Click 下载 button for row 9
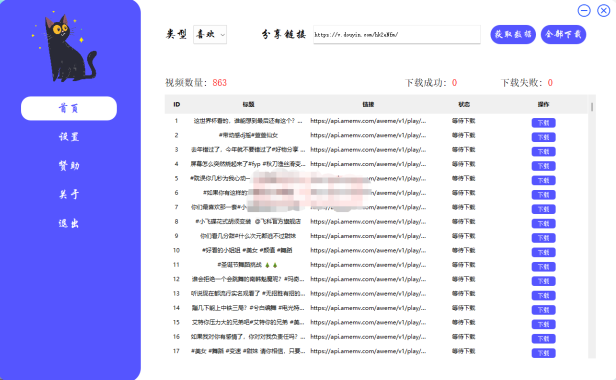Image resolution: width=616 pixels, height=380 pixels. click(x=543, y=238)
